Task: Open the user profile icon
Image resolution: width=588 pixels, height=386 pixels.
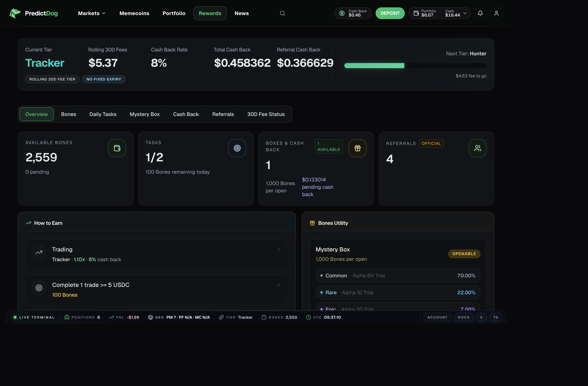Action: tap(496, 13)
